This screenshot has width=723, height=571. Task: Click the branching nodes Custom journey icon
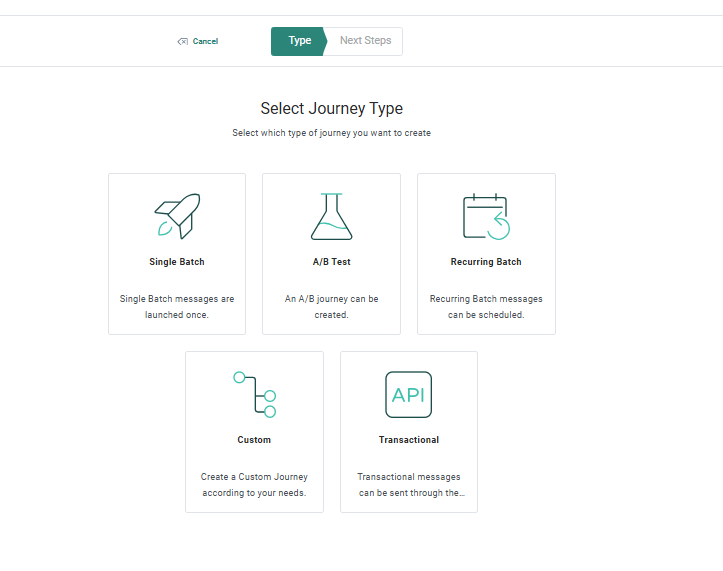pos(254,394)
